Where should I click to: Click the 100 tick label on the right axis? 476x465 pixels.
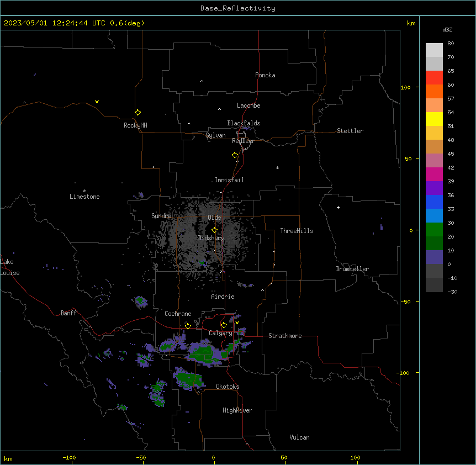coord(405,87)
